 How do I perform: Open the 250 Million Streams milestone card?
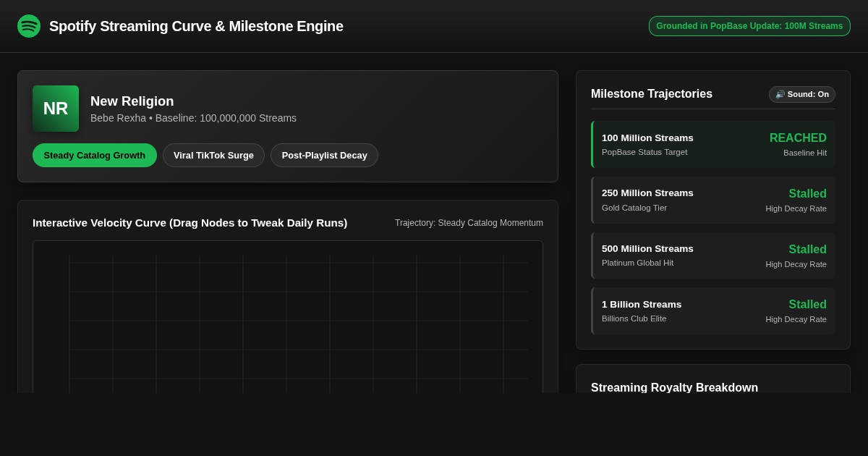(713, 200)
